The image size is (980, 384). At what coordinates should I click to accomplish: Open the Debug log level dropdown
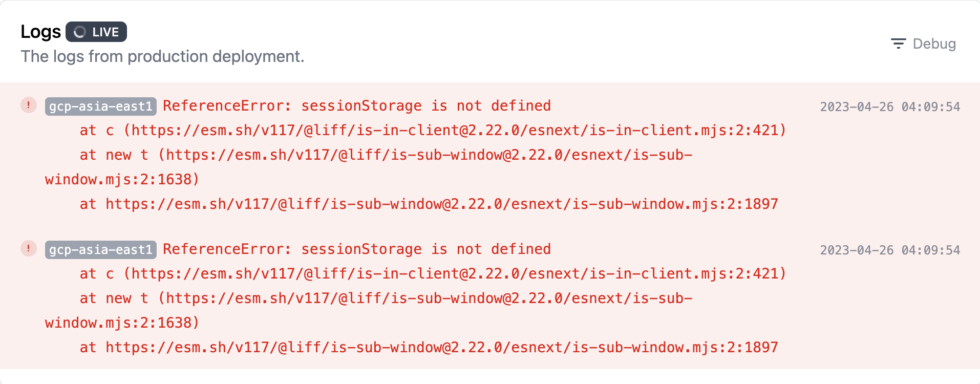[x=923, y=44]
